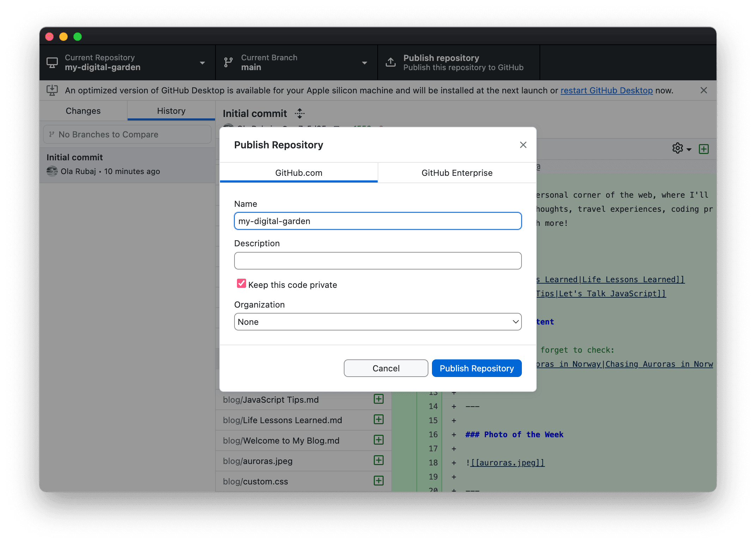Select blog/custom.css file
The width and height of the screenshot is (756, 544).
pos(304,481)
